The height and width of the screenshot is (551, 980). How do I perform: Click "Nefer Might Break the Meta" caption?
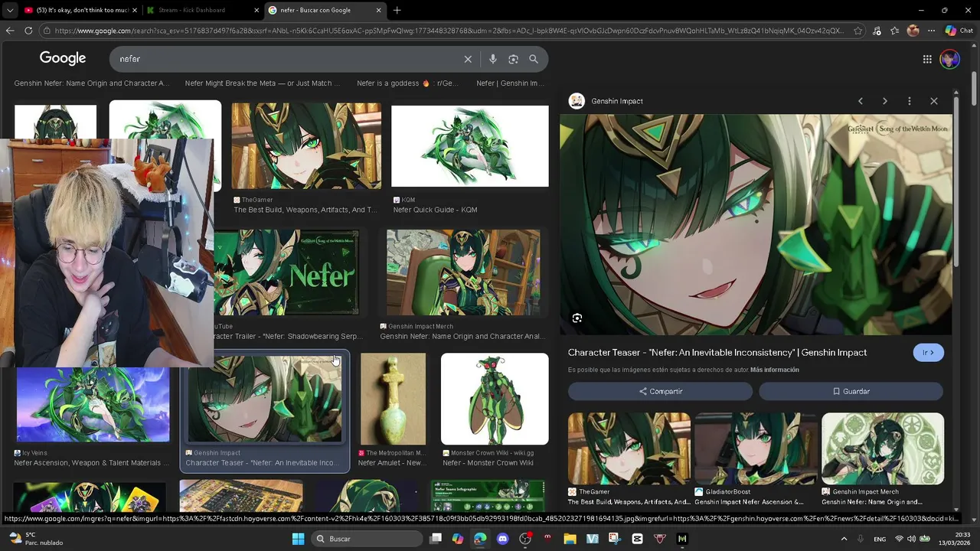click(x=263, y=83)
